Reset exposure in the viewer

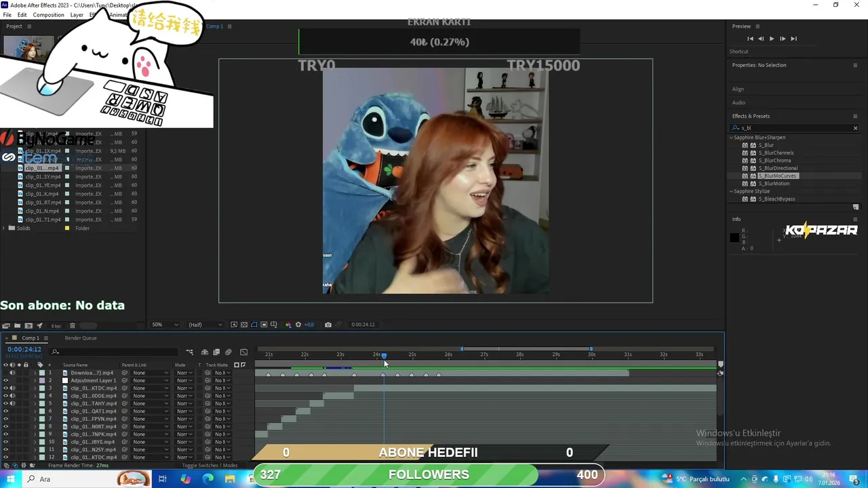[x=298, y=325]
